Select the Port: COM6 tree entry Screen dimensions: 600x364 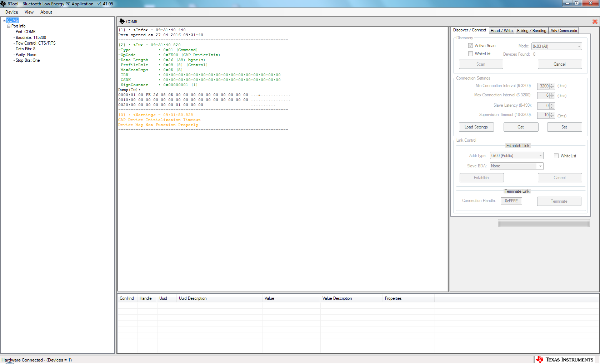point(25,32)
